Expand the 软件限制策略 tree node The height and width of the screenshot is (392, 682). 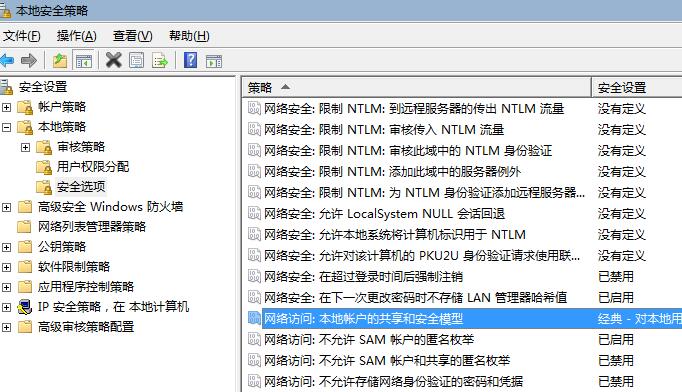(7, 267)
